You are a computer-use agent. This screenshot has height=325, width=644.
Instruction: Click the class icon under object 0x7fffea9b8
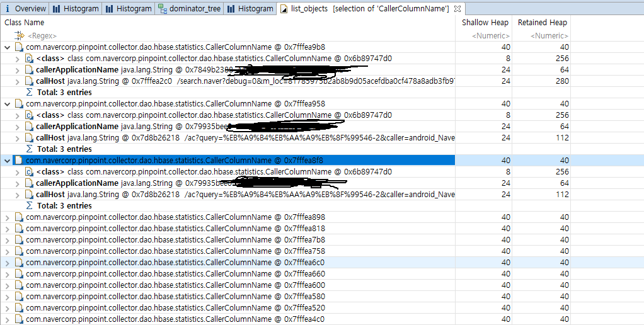point(29,59)
